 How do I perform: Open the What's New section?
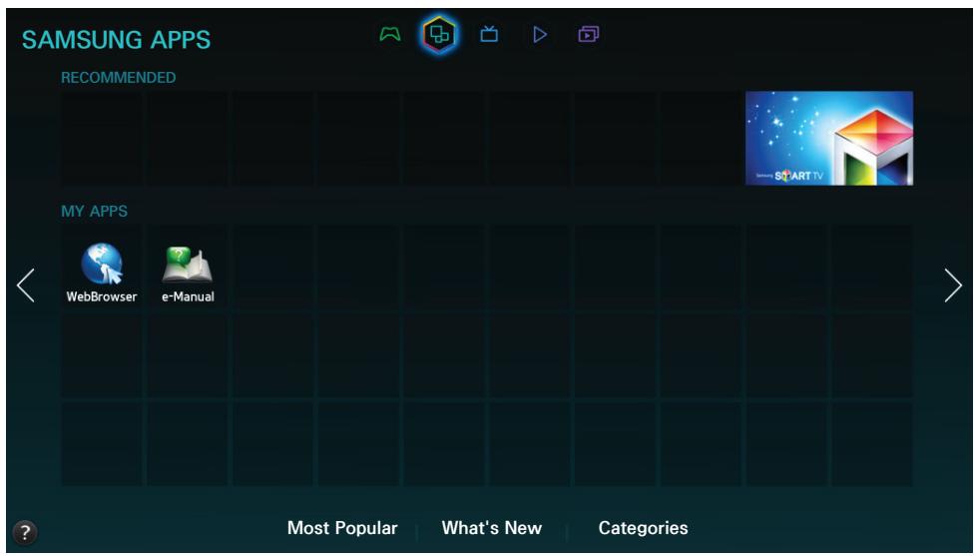(491, 528)
